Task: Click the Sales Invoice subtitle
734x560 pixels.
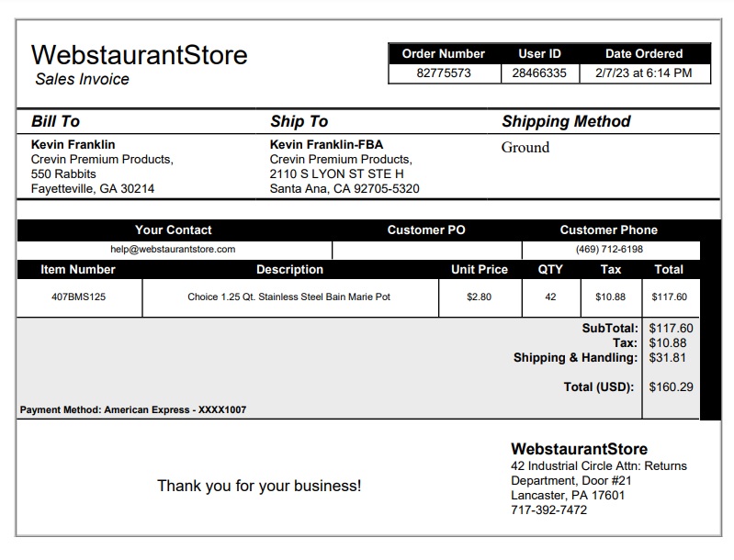Action: click(83, 79)
